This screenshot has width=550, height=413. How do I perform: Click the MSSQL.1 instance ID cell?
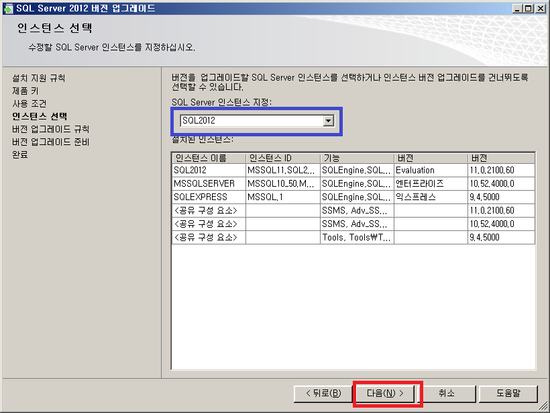tap(283, 197)
